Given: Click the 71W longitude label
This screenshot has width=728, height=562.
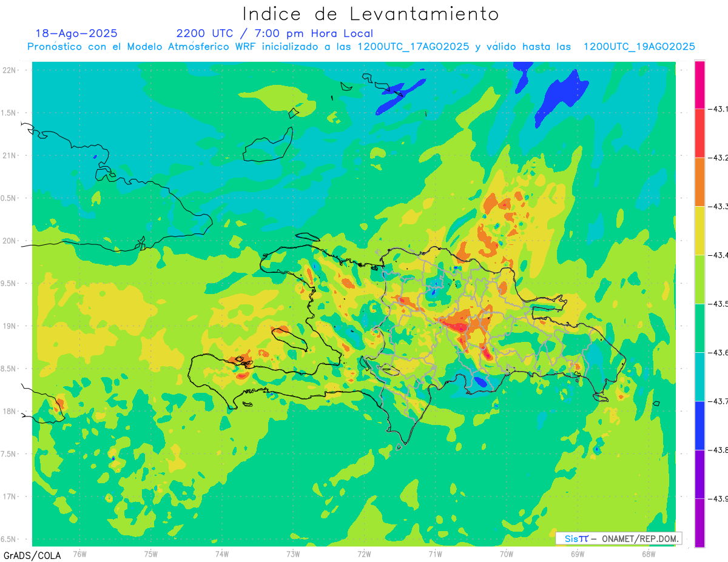Looking at the screenshot, I should pyautogui.click(x=435, y=554).
